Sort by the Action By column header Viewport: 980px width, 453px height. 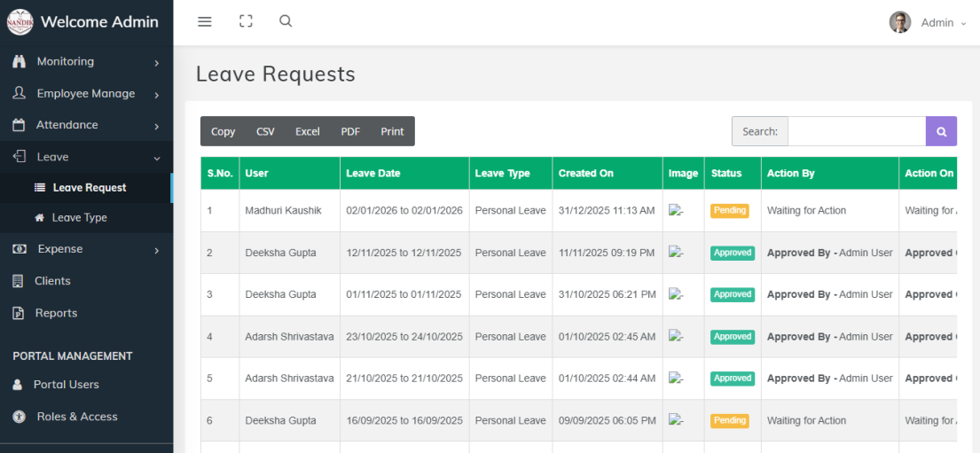[x=830, y=173]
